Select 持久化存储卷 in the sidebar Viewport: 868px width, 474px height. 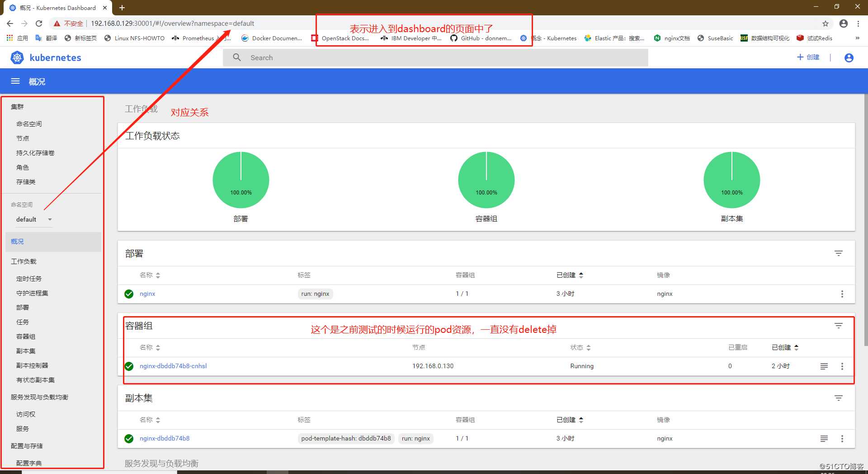[x=35, y=153]
